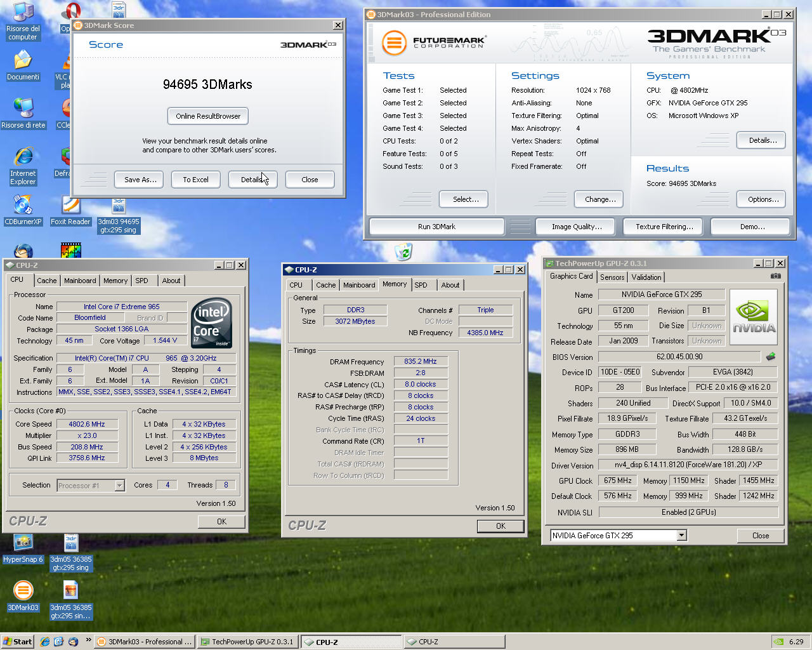Open the Documenti folder icon
The height and width of the screenshot is (650, 812).
[x=23, y=65]
